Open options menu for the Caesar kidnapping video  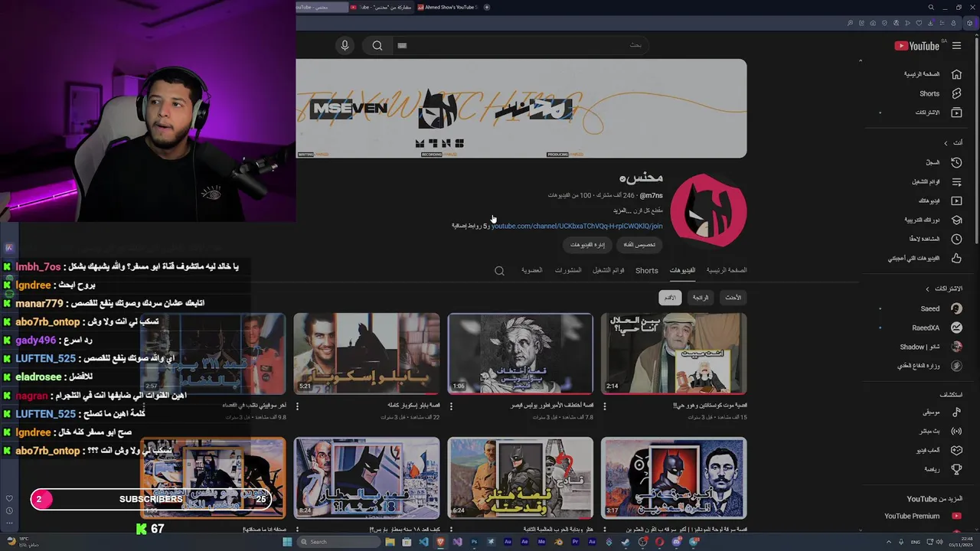click(451, 406)
